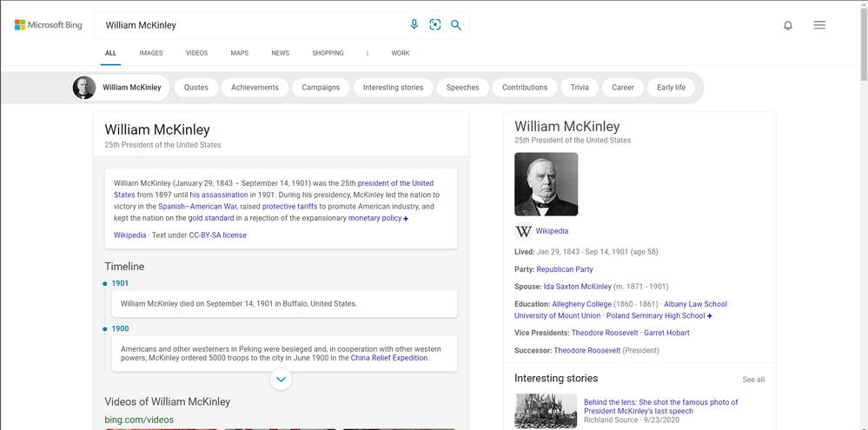Open the 'his assassination' link
The image size is (868, 430).
[x=219, y=195]
